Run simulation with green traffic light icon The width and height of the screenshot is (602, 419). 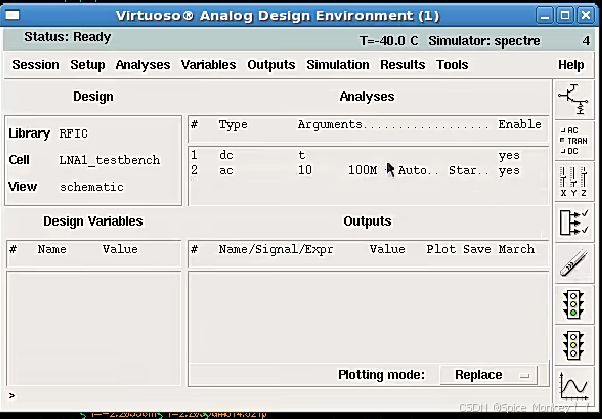[573, 304]
